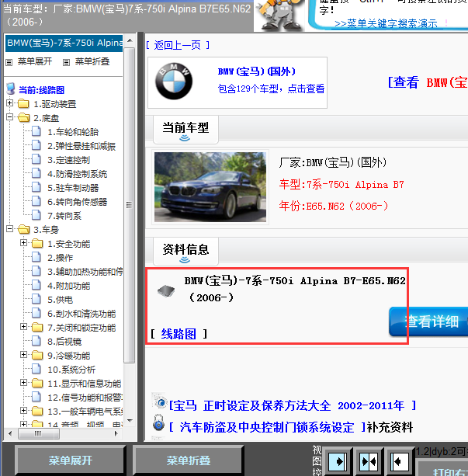Click the sidebar horizontal scroll left arrow
Image resolution: width=468 pixels, height=476 pixels.
10,433
